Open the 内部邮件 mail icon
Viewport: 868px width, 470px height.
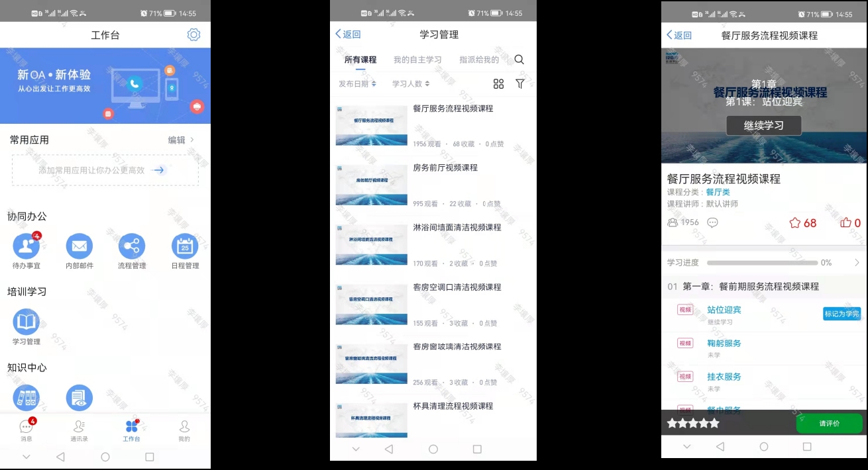coord(80,246)
